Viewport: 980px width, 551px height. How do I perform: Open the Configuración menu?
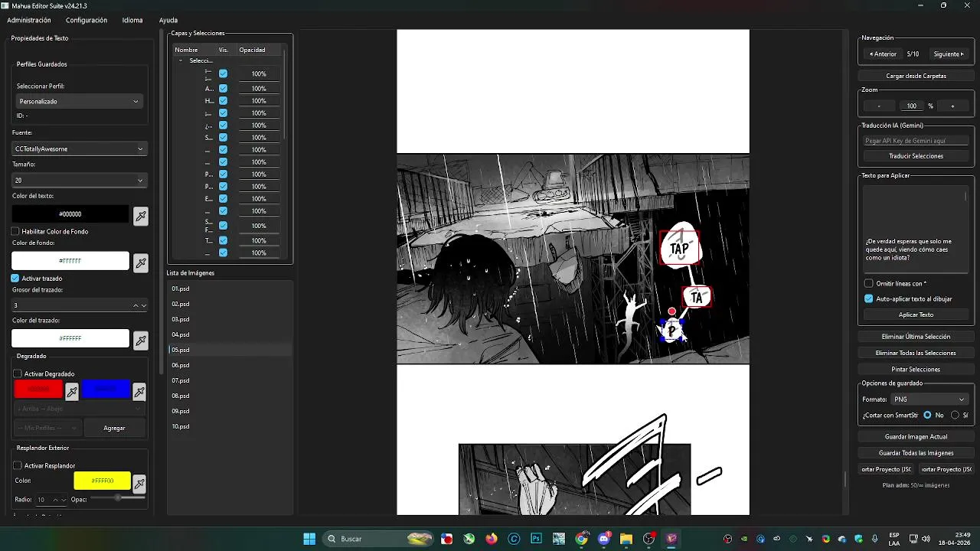pyautogui.click(x=87, y=20)
